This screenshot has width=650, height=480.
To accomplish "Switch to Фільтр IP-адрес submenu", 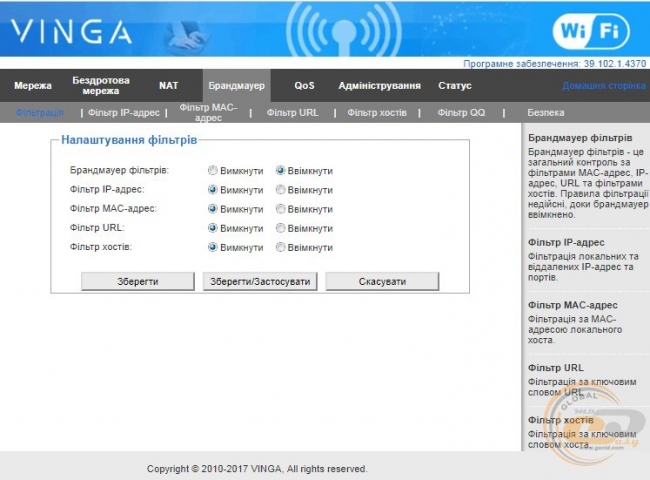I will (x=124, y=113).
